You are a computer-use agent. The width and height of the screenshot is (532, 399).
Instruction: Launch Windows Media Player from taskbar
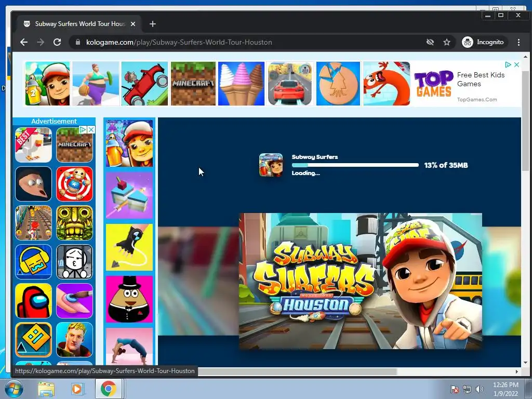tap(77, 389)
